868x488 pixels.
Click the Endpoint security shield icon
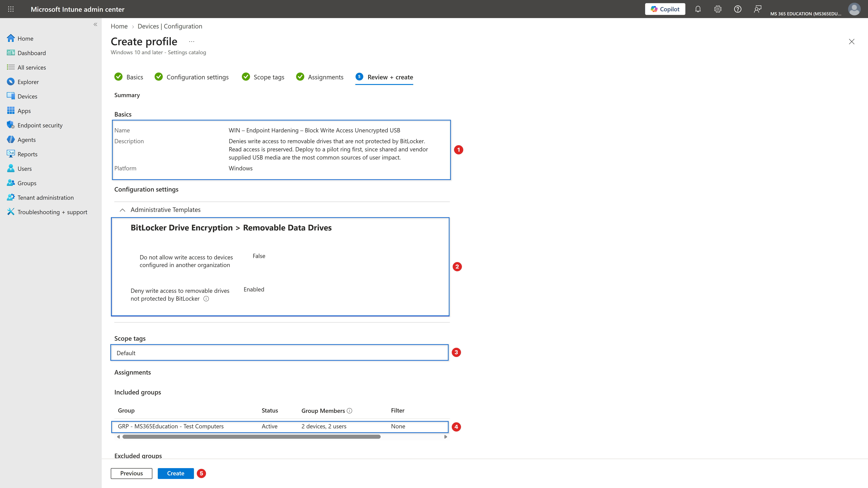(11, 125)
